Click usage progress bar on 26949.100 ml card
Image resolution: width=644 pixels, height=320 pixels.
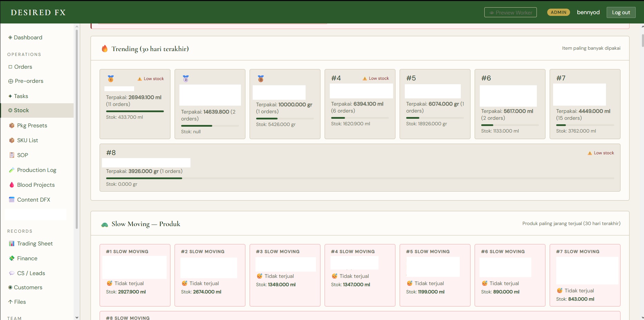tap(135, 111)
